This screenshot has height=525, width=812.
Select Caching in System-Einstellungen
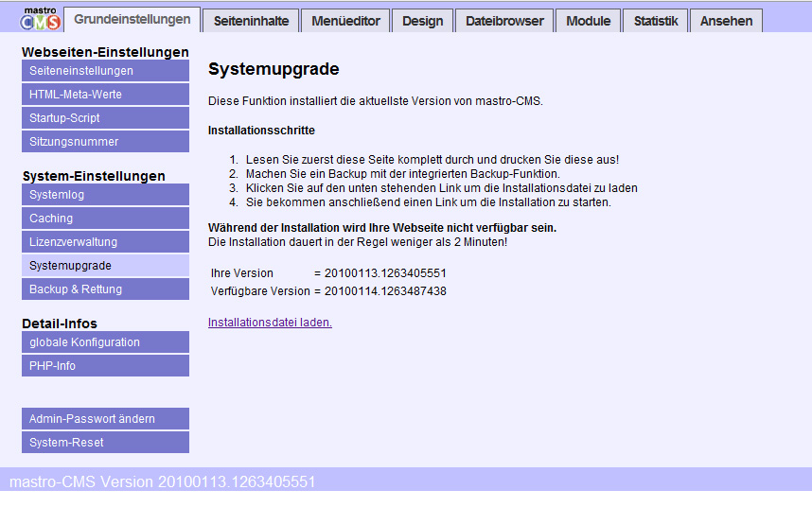coord(105,219)
